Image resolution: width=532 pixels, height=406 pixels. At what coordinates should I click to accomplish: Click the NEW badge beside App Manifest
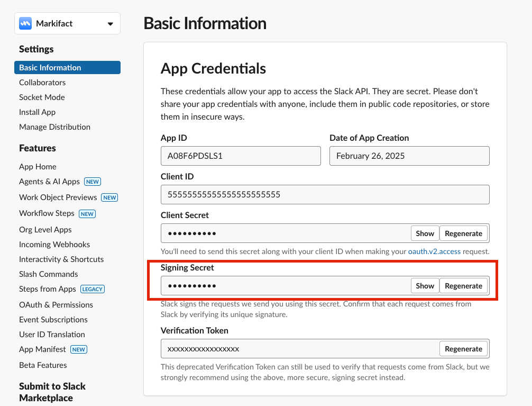pyautogui.click(x=79, y=349)
